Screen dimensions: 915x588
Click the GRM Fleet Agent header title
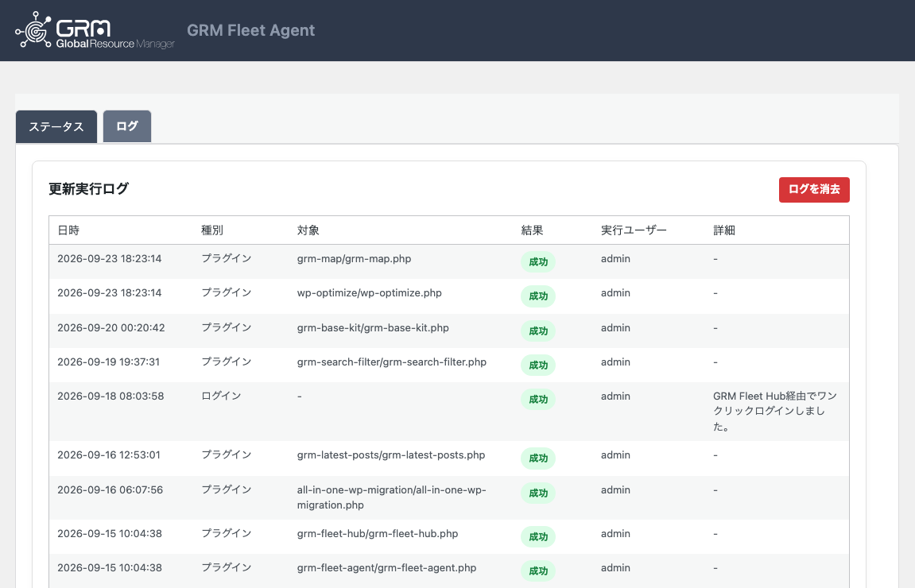click(251, 30)
